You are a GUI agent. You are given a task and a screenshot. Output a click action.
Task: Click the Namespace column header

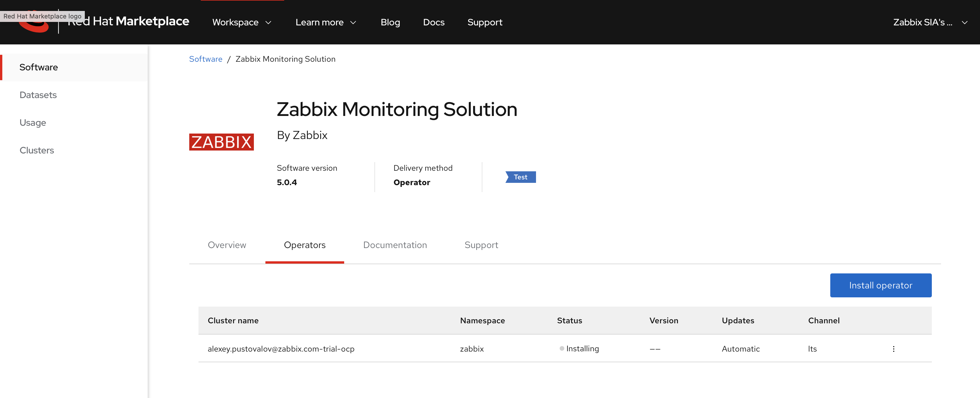(482, 320)
